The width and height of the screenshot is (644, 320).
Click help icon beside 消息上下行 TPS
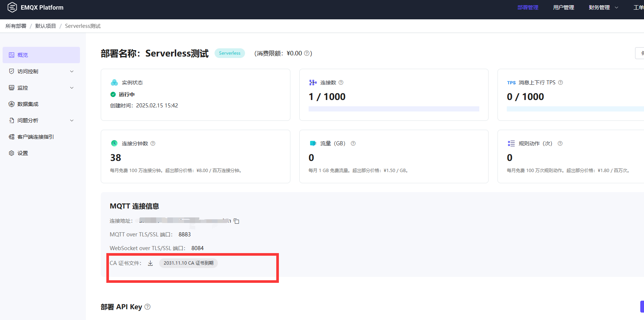click(x=560, y=83)
